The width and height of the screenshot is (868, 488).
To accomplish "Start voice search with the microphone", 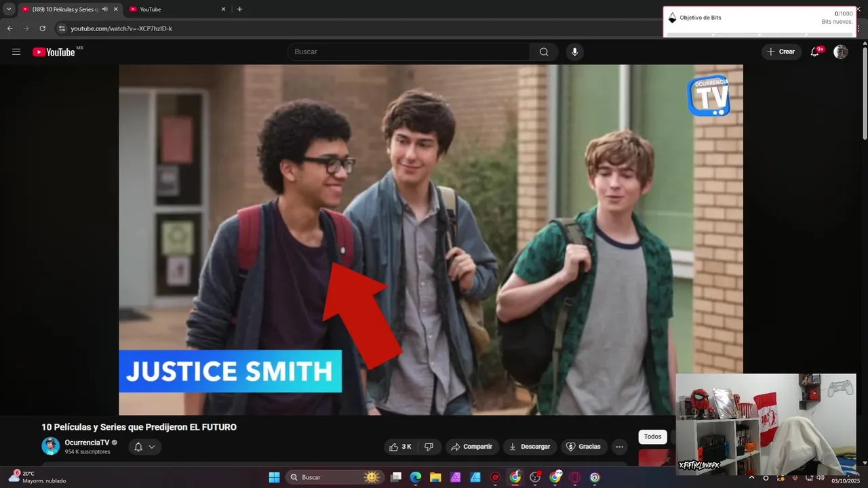I will [574, 52].
